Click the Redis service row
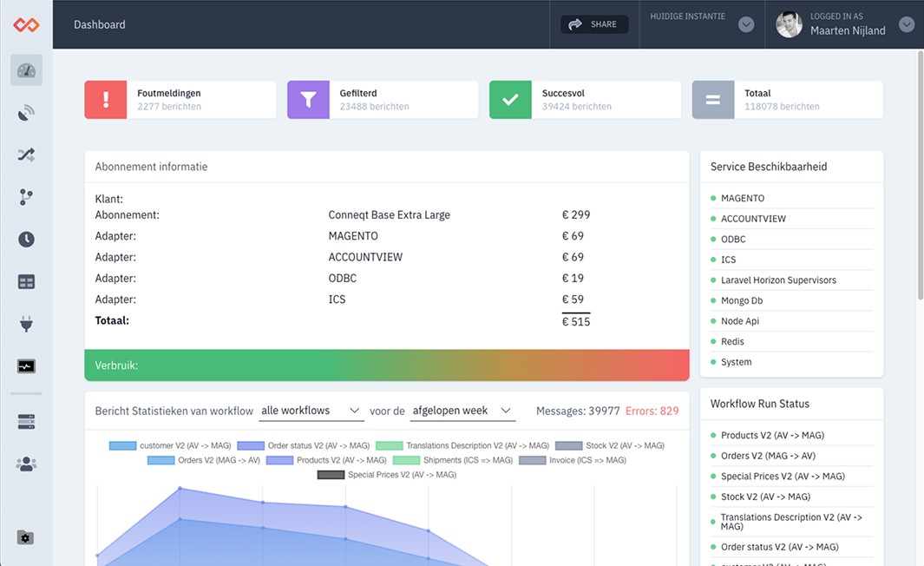Screen dimensions: 924x566 [791, 341]
